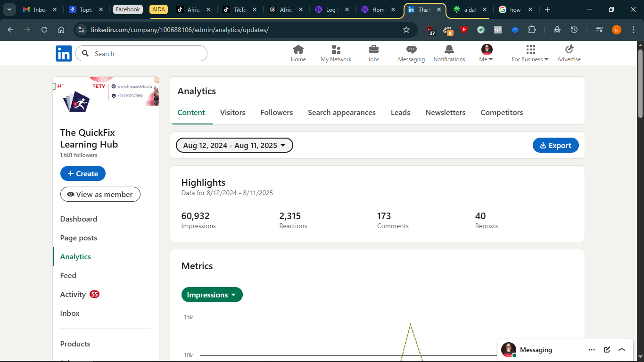Click the Export button
This screenshot has height=362, width=644.
click(x=555, y=146)
